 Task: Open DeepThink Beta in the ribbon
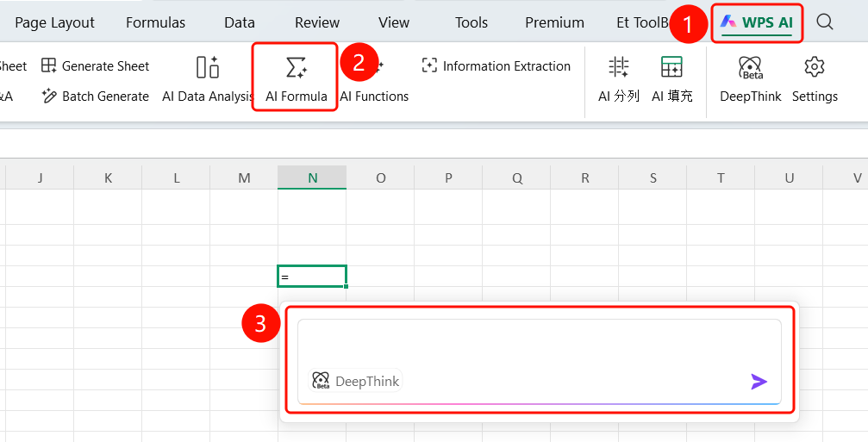tap(751, 80)
